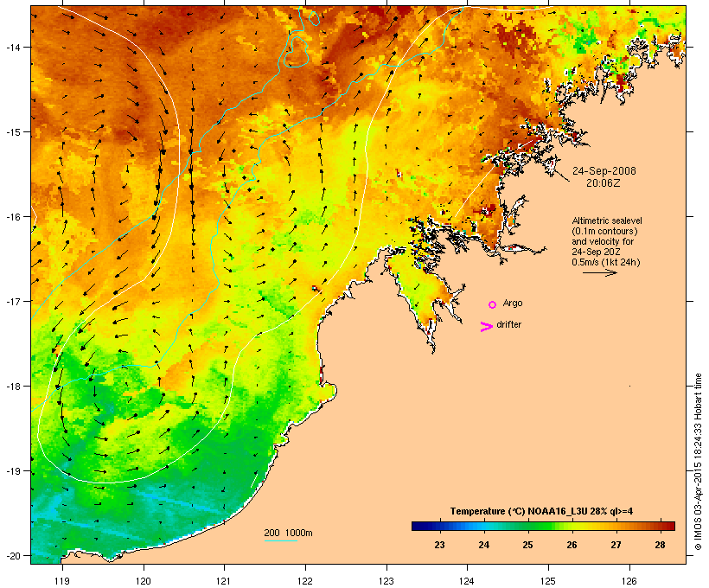709x588 pixels.
Task: Click the '28' temperature scale label
Action: click(661, 545)
